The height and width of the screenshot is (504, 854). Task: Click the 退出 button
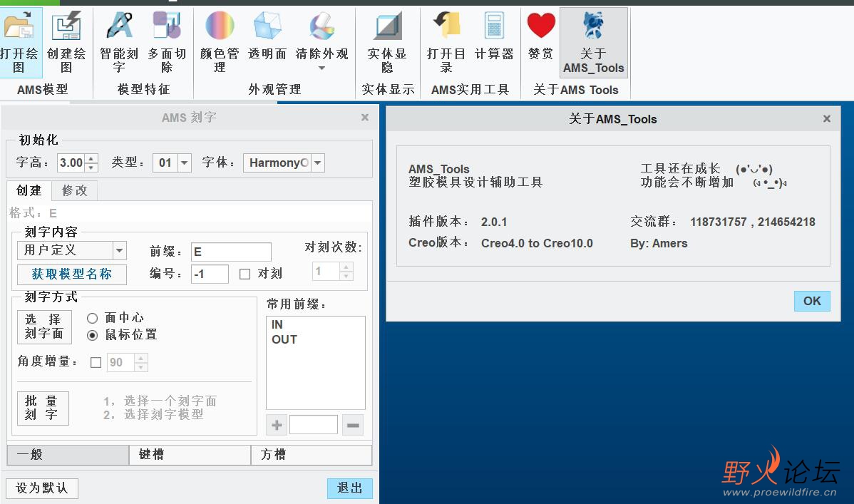pos(350,488)
